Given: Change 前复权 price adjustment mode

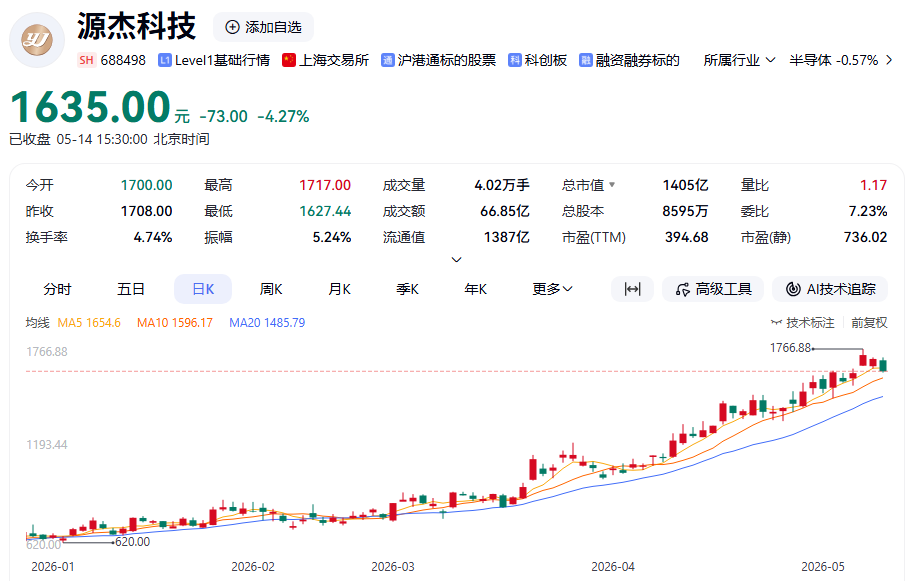Looking at the screenshot, I should click(x=869, y=322).
